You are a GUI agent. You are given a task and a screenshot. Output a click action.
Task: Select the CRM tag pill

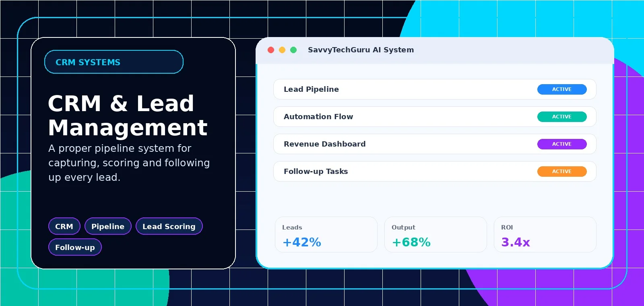point(64,226)
